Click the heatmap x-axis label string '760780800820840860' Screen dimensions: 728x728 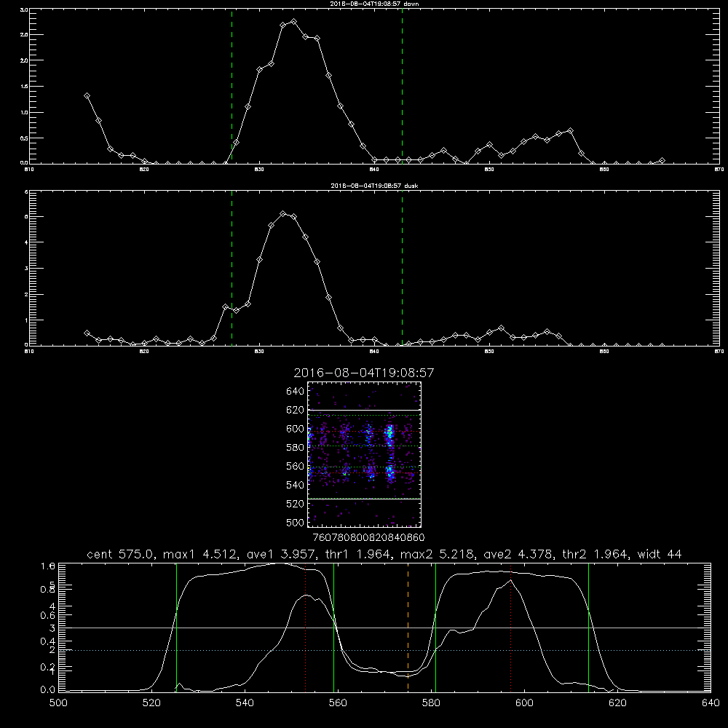[369, 538]
